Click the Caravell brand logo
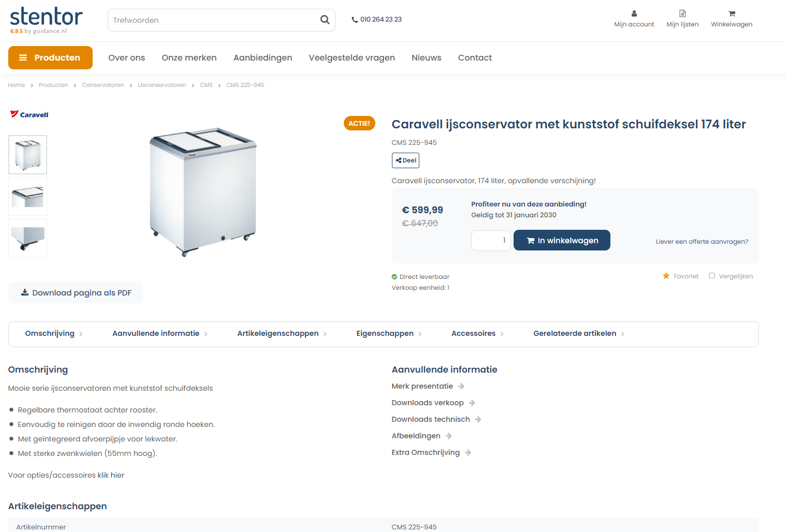The width and height of the screenshot is (789, 532). click(30, 114)
